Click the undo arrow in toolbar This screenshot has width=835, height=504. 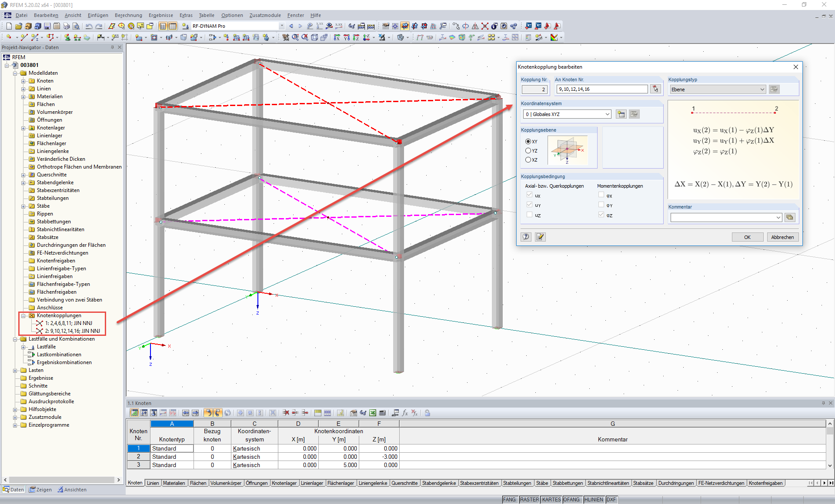coord(89,26)
